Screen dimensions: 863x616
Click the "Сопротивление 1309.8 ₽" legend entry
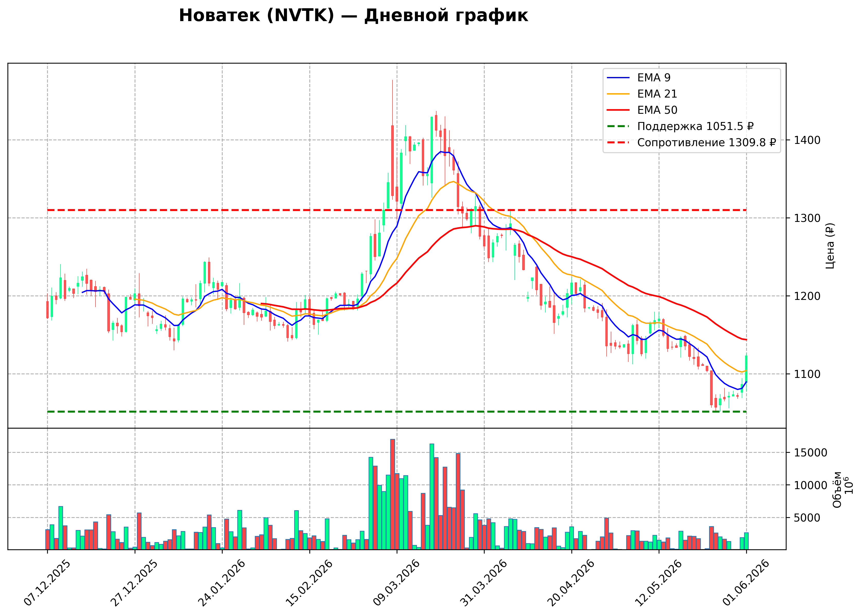[x=707, y=143]
